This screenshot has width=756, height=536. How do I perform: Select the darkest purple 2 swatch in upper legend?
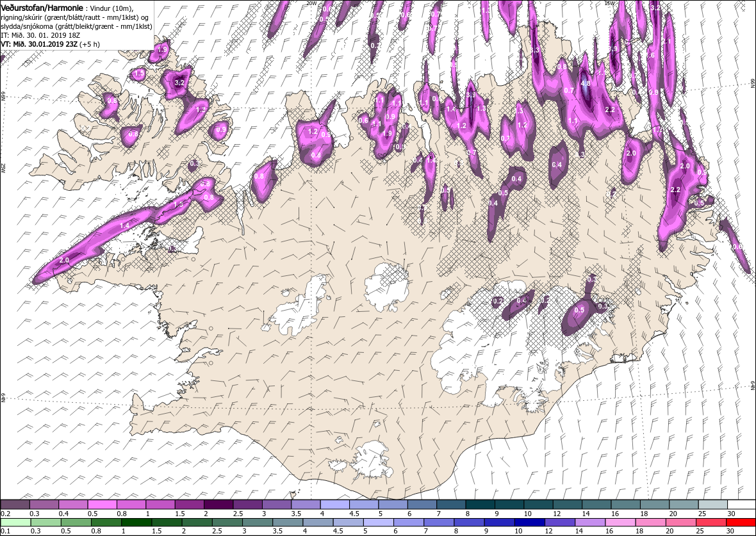(218, 504)
